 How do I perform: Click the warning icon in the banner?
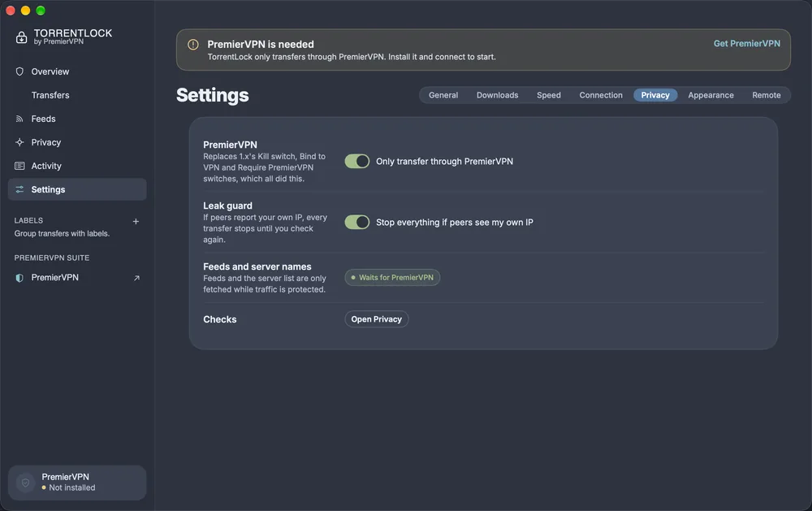coord(193,45)
